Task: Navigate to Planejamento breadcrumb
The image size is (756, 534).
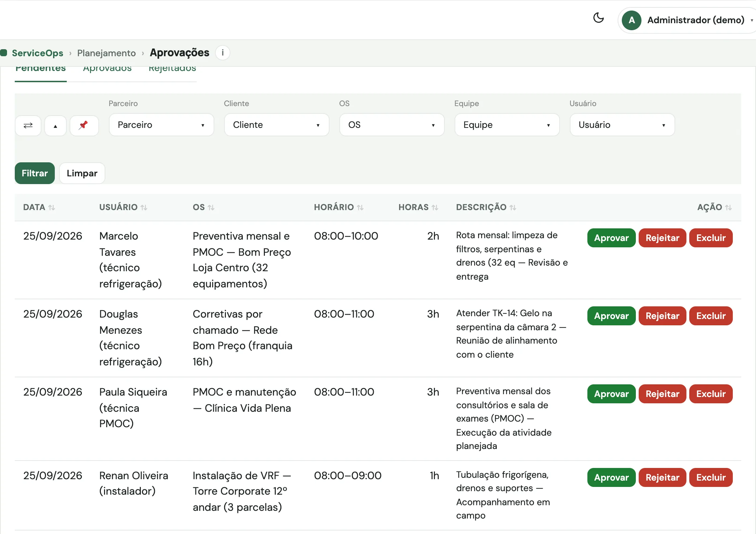Action: (106, 53)
